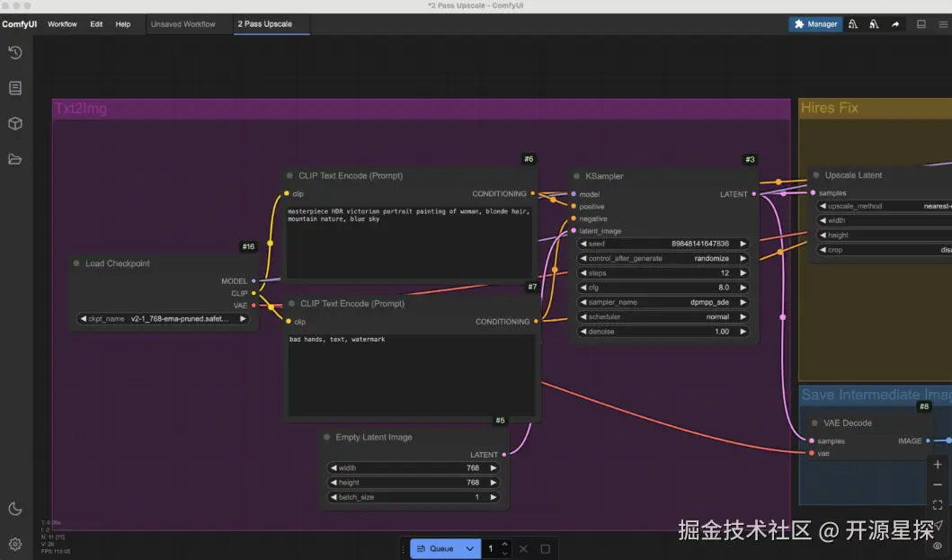Switch to the Unsaved Workflow tab
Viewport: 952px width, 560px height.
(183, 24)
